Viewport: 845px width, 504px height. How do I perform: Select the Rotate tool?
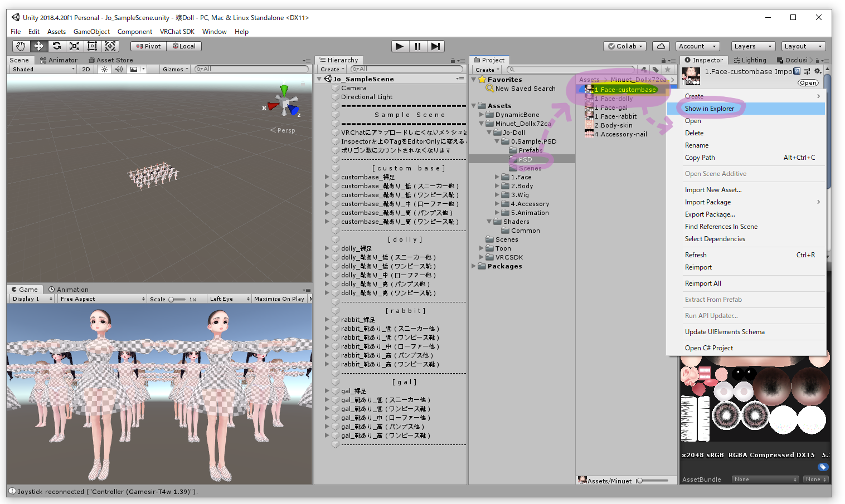click(x=56, y=46)
